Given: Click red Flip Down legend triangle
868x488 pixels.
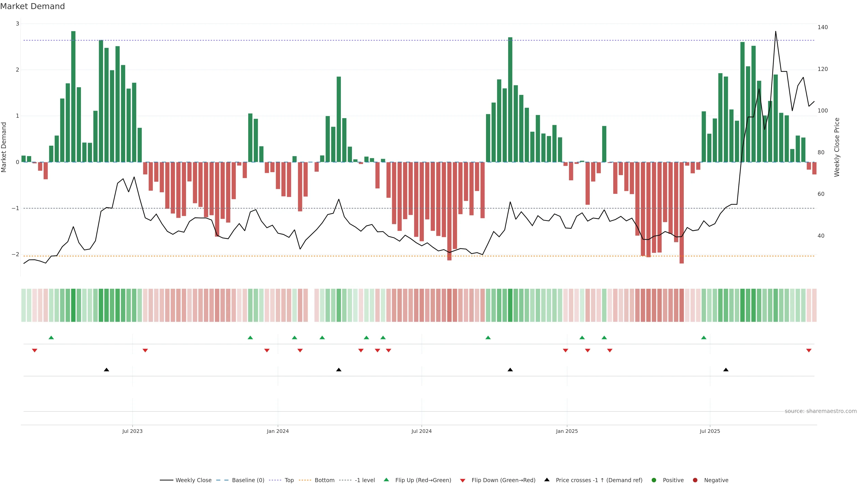Looking at the screenshot, I should 463,480.
